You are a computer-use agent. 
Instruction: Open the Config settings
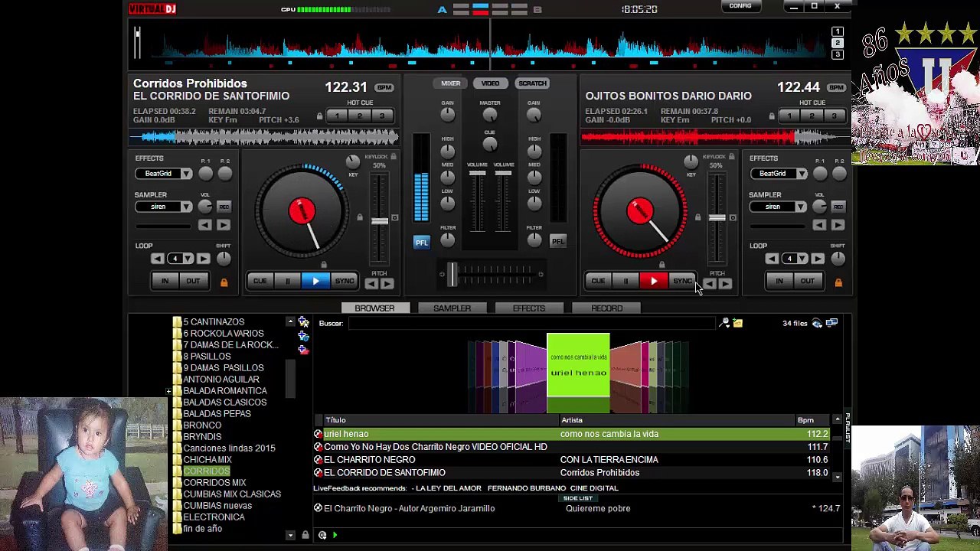[x=740, y=6]
